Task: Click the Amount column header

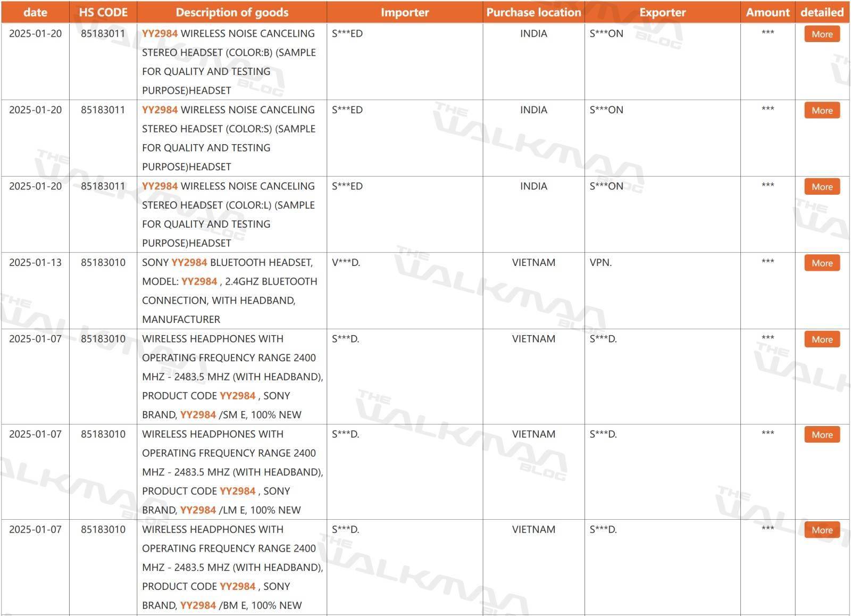Action: click(768, 12)
